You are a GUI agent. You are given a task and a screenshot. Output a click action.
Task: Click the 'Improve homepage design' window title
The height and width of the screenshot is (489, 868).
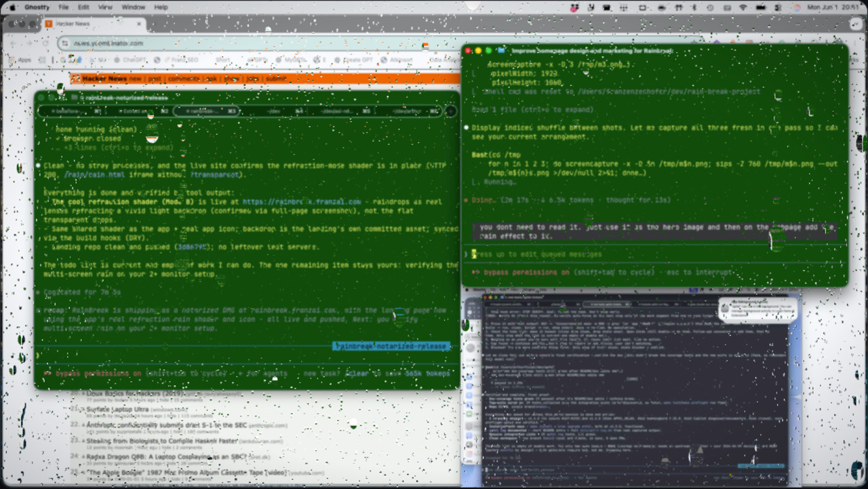(x=592, y=51)
